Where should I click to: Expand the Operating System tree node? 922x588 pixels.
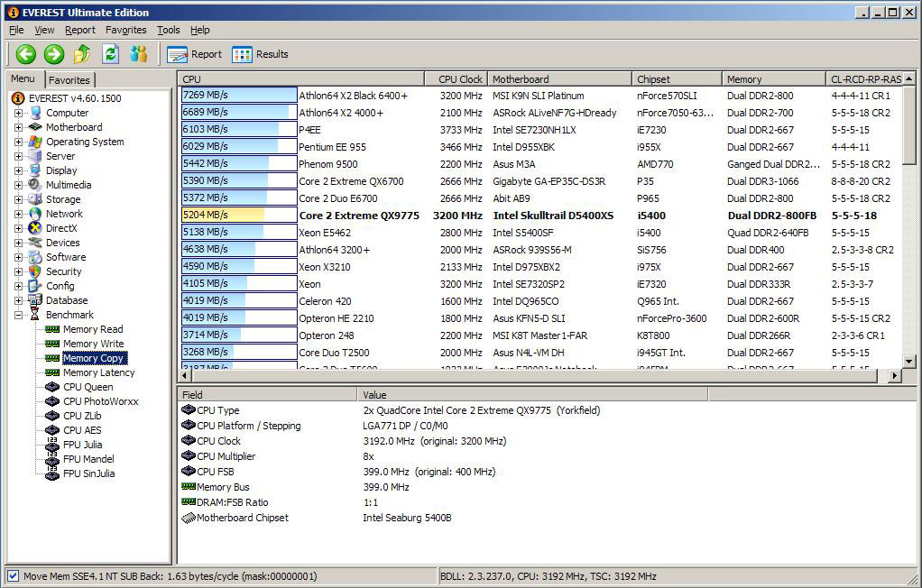[18, 142]
